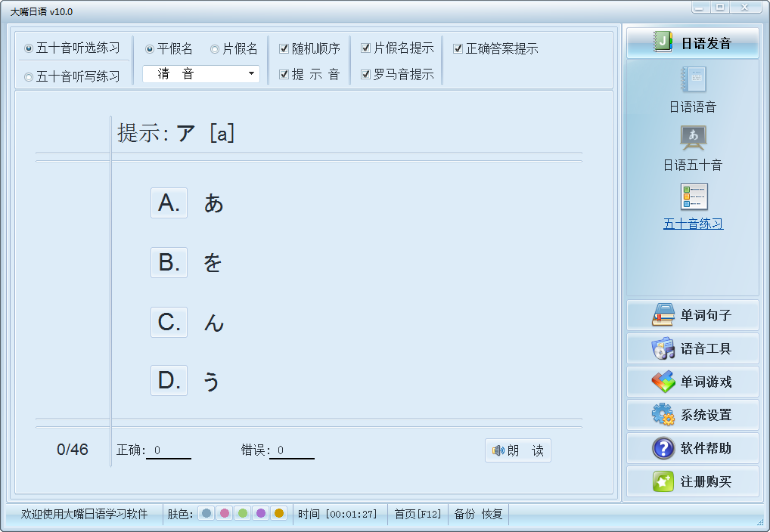Choose the 平假名 radio option
The width and height of the screenshot is (770, 532).
(150, 49)
